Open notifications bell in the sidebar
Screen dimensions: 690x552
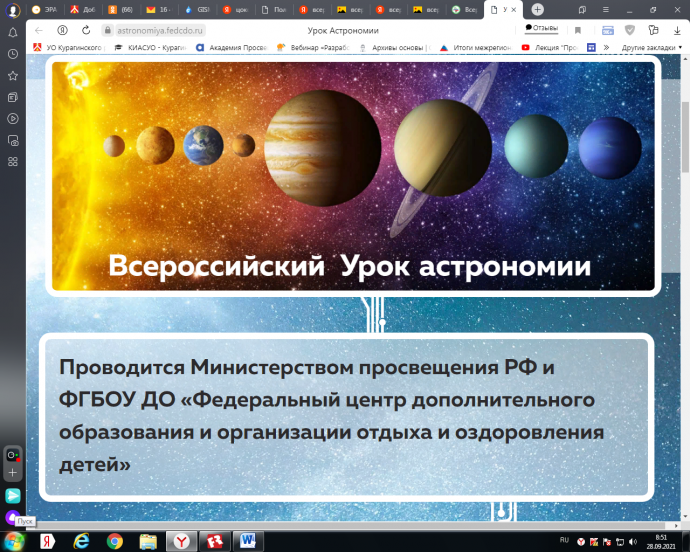click(x=13, y=32)
